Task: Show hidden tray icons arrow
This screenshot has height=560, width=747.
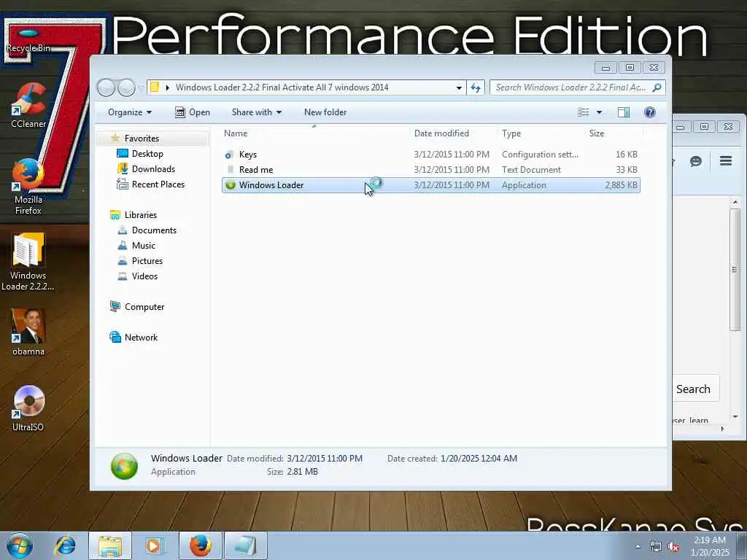Action: [638, 547]
